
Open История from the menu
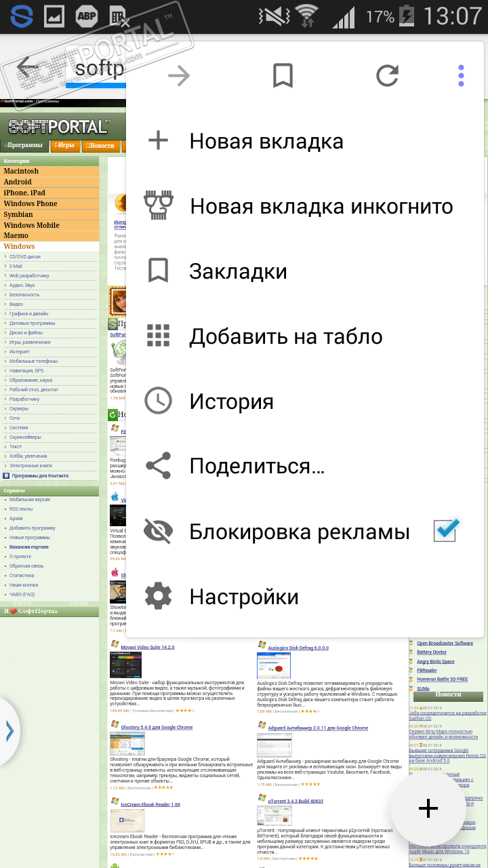click(x=231, y=401)
